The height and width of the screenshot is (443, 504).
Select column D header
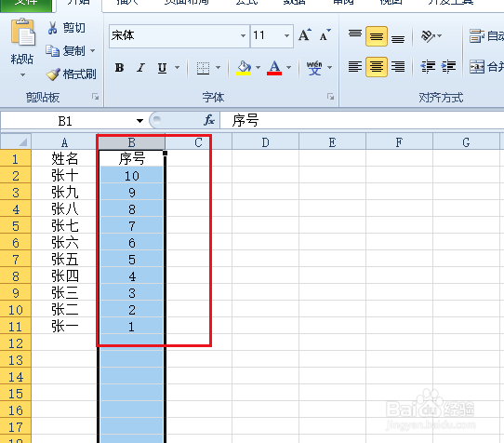[266, 141]
